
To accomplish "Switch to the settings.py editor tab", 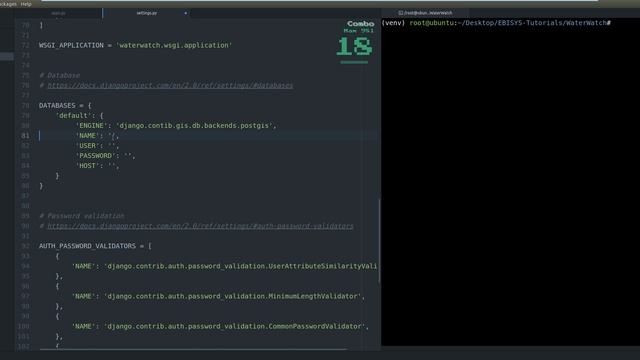I will click(x=147, y=13).
